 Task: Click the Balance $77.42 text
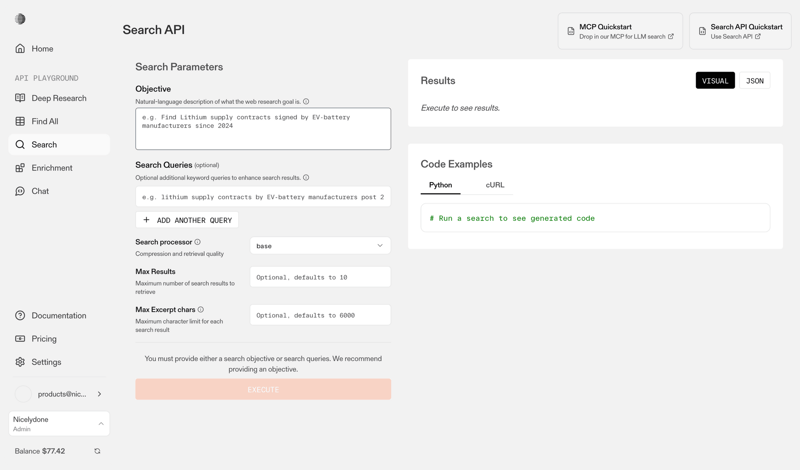(40, 451)
